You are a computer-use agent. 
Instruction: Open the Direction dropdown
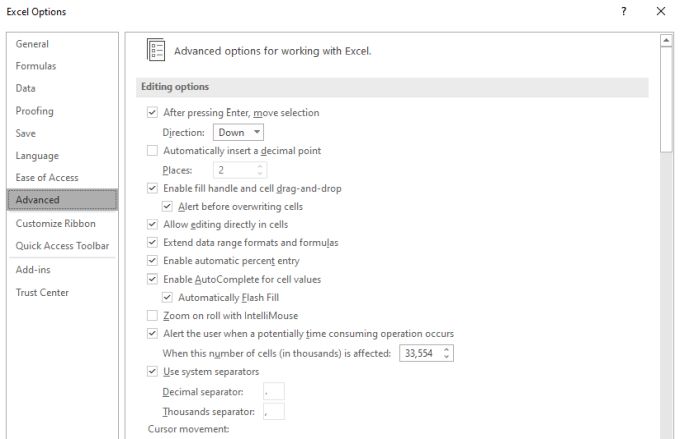(x=238, y=132)
